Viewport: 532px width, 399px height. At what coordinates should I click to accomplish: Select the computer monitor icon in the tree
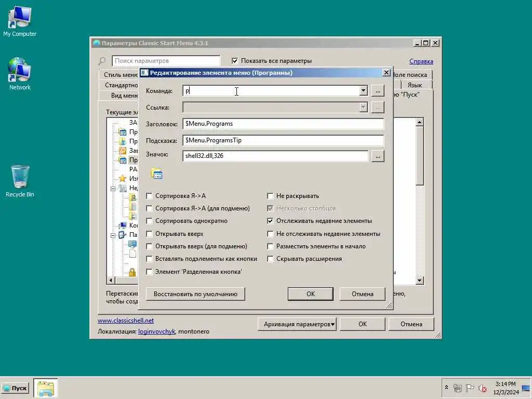pos(123,225)
